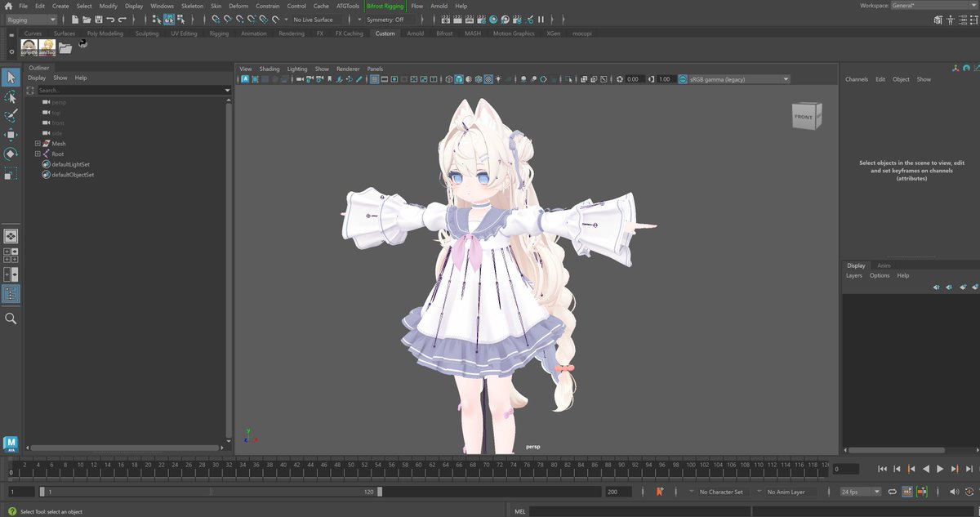This screenshot has height=517, width=980.
Task: Click the view cube FRONT face
Action: 804,117
